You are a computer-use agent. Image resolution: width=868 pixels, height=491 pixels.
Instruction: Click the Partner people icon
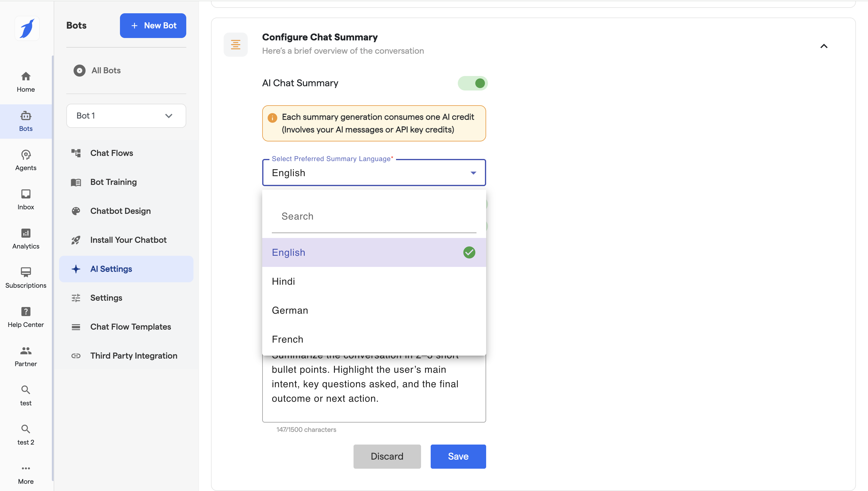tap(26, 351)
